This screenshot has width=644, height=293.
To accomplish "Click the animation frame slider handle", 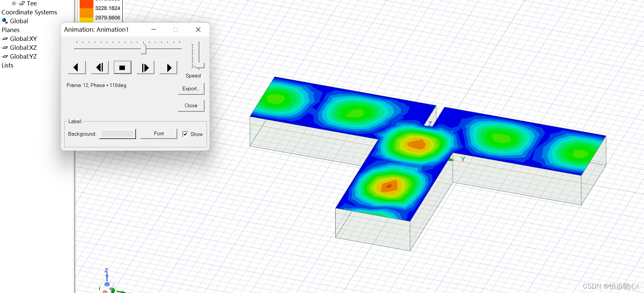I will click(x=144, y=49).
